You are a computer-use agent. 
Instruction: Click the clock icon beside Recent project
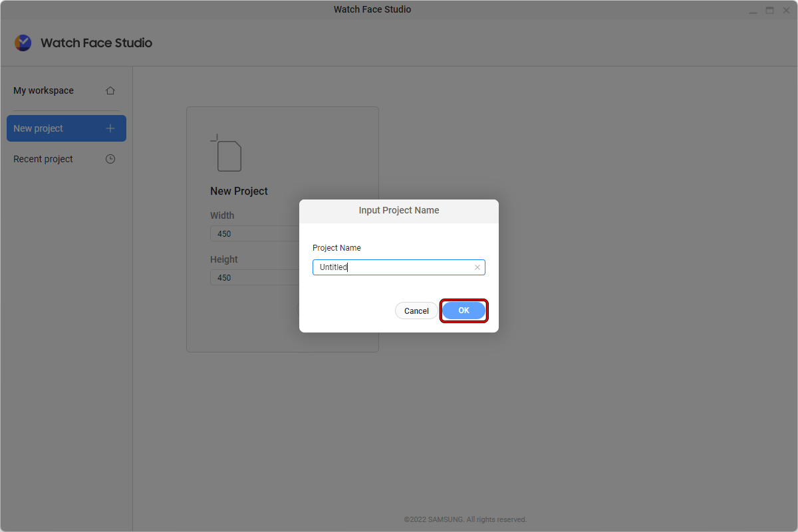click(110, 159)
